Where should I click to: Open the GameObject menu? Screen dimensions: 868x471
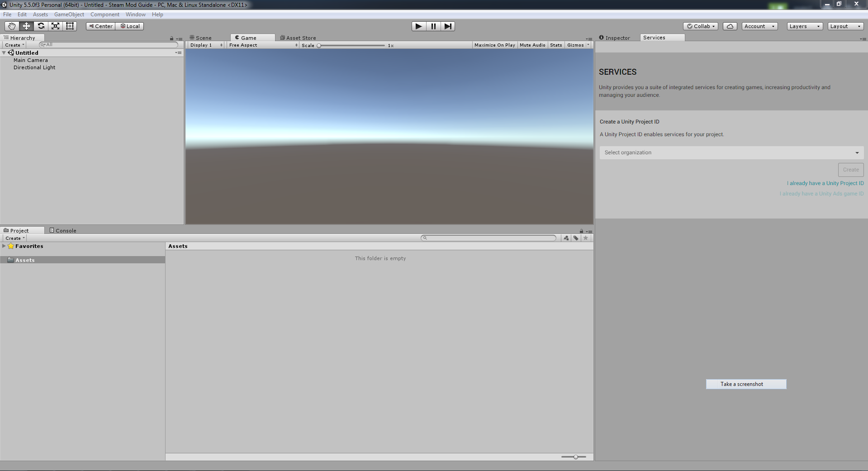69,14
